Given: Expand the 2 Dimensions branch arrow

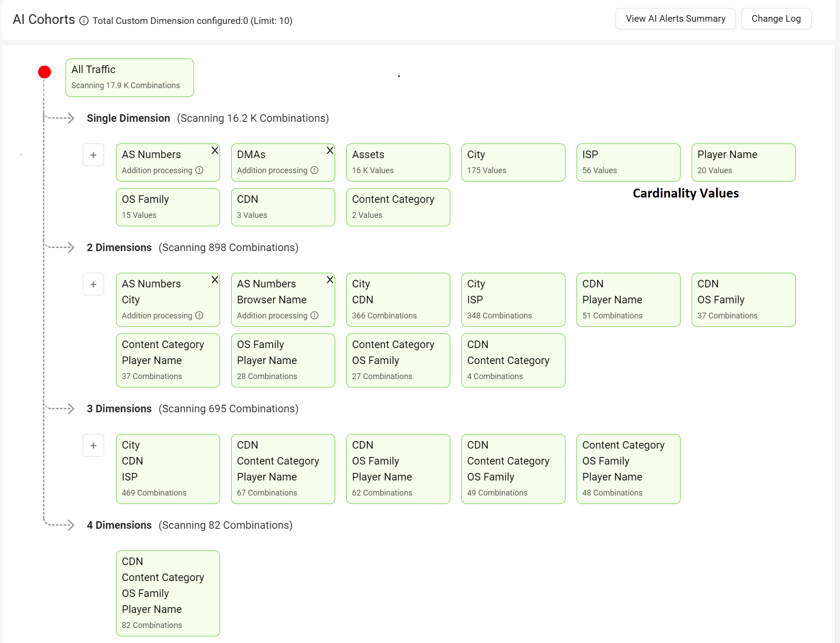Looking at the screenshot, I should (x=70, y=248).
